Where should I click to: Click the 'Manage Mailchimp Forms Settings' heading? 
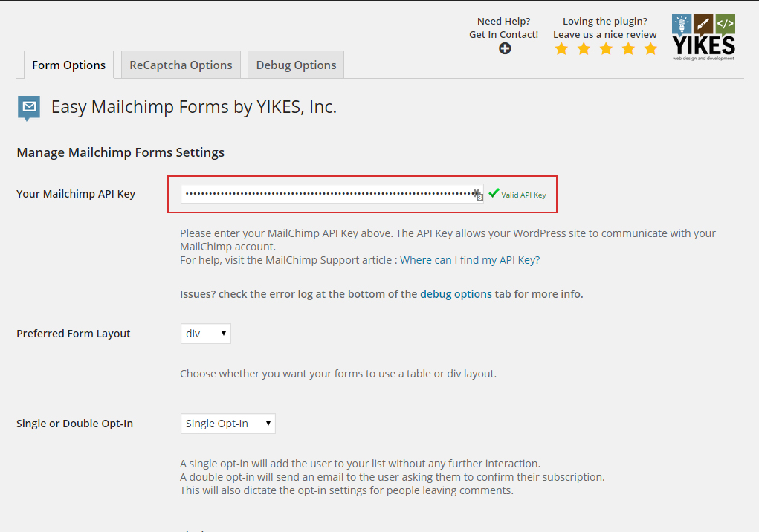120,152
